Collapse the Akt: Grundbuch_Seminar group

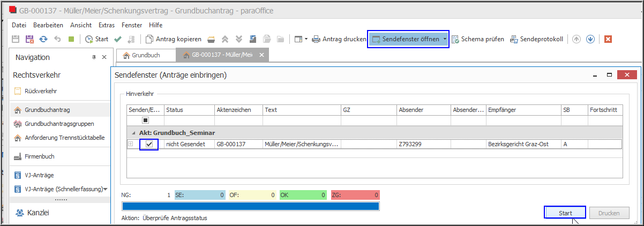129,132
